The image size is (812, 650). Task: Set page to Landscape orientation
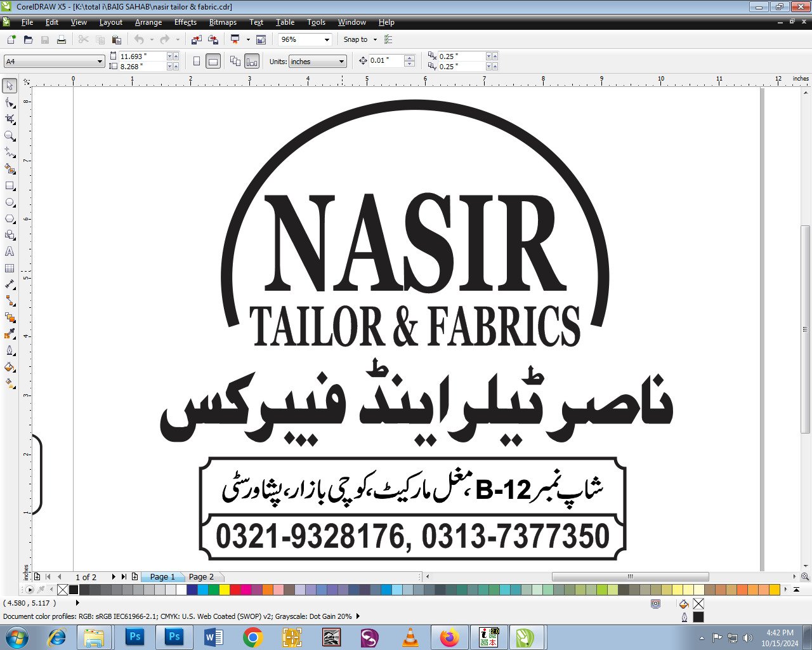coord(213,61)
